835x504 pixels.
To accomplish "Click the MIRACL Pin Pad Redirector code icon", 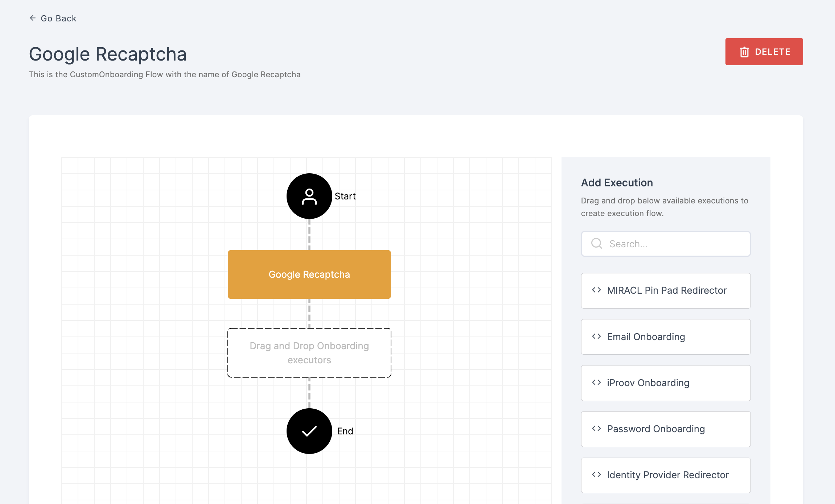I will tap(596, 290).
